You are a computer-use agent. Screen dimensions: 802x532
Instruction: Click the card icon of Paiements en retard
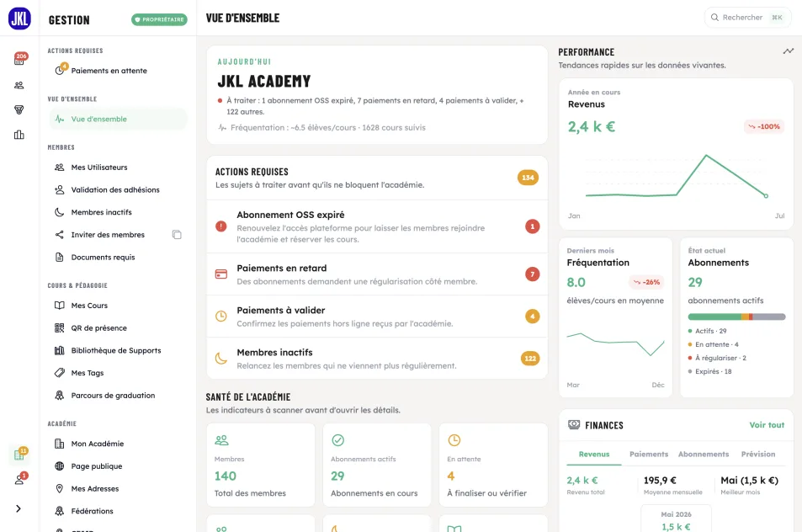221,274
